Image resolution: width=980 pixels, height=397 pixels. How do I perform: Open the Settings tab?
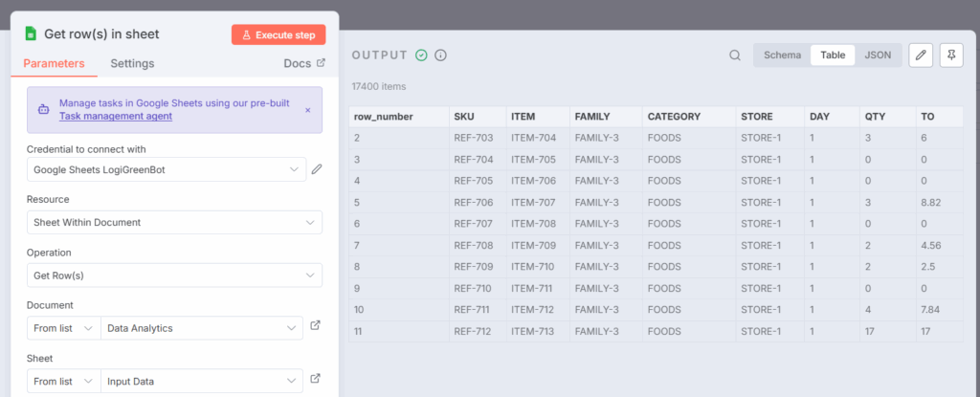[x=132, y=64]
